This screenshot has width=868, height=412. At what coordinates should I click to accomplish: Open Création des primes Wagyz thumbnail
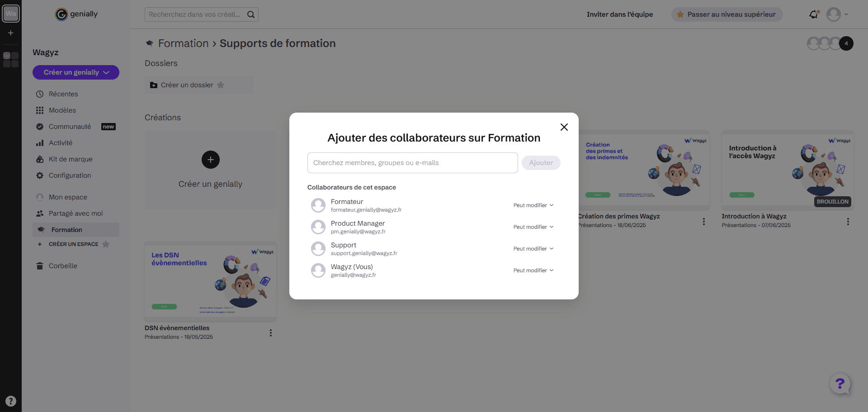point(644,170)
